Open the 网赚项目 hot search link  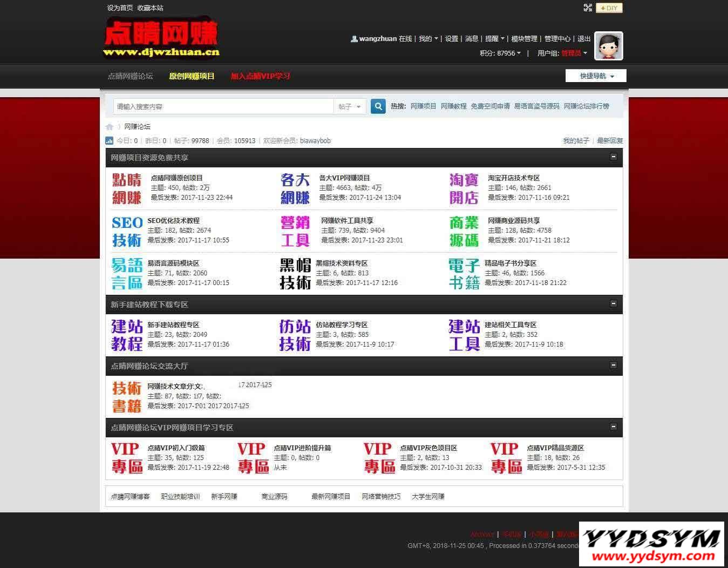424,106
